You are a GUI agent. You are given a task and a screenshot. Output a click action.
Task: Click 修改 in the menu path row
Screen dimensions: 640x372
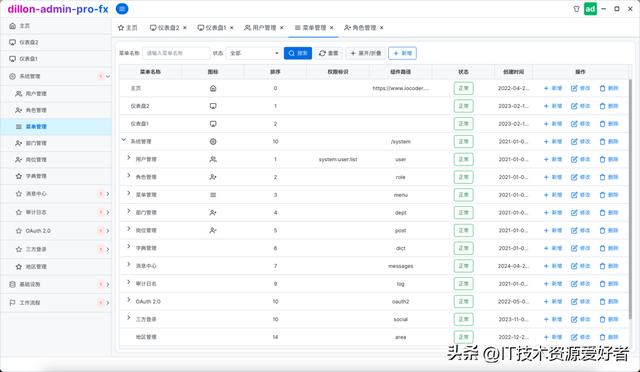click(x=580, y=195)
